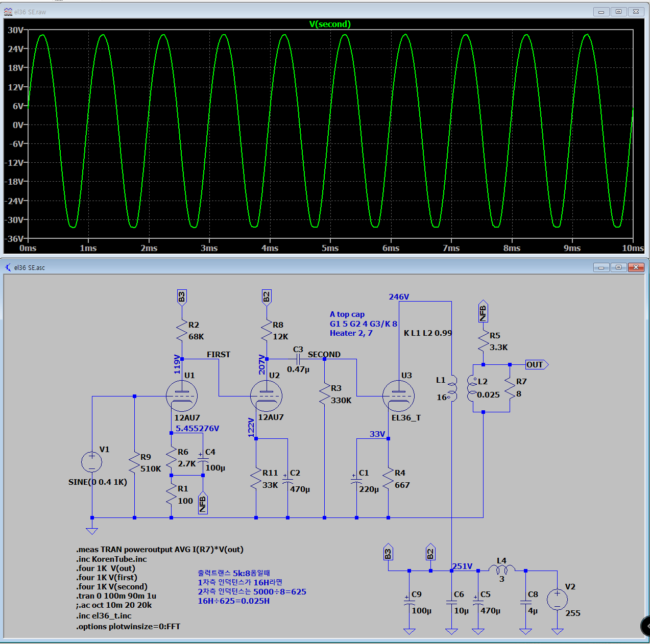Click capacitor C5 symbol

point(478,601)
